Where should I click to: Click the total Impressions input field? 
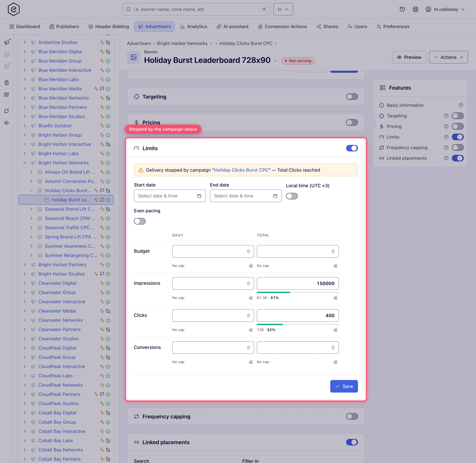(x=297, y=283)
